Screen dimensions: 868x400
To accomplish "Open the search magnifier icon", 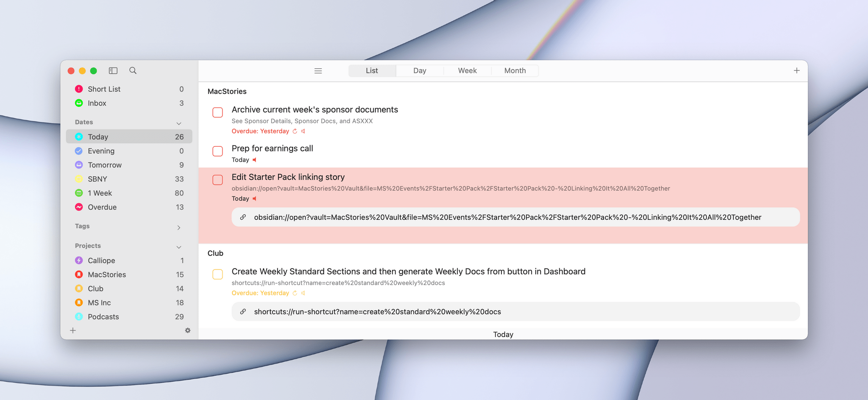I will point(133,70).
